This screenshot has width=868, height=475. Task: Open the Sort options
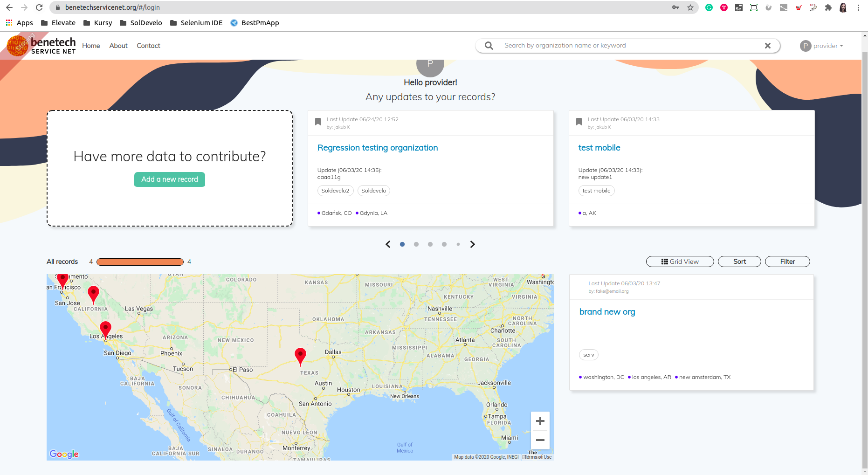739,262
